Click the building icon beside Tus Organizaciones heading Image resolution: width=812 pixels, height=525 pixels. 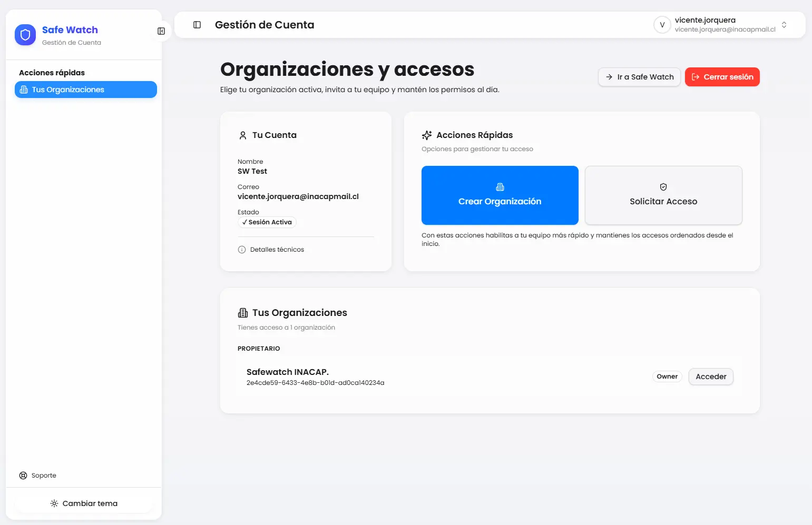pyautogui.click(x=242, y=313)
